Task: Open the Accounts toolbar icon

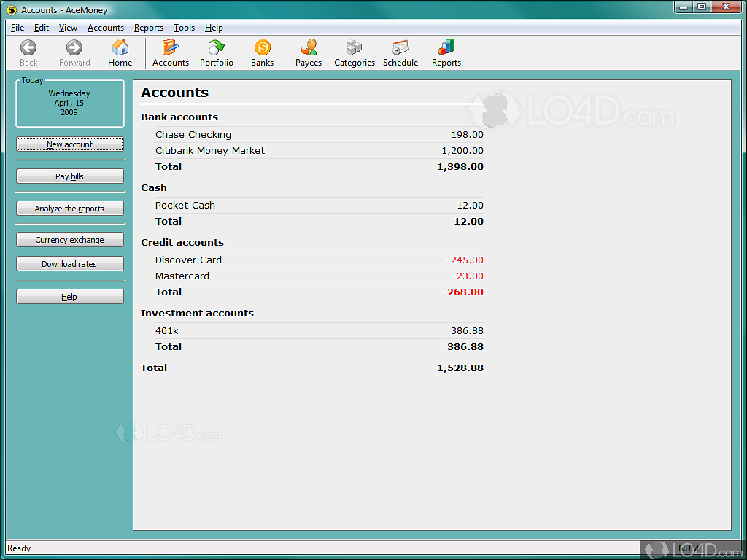Action: [x=171, y=52]
